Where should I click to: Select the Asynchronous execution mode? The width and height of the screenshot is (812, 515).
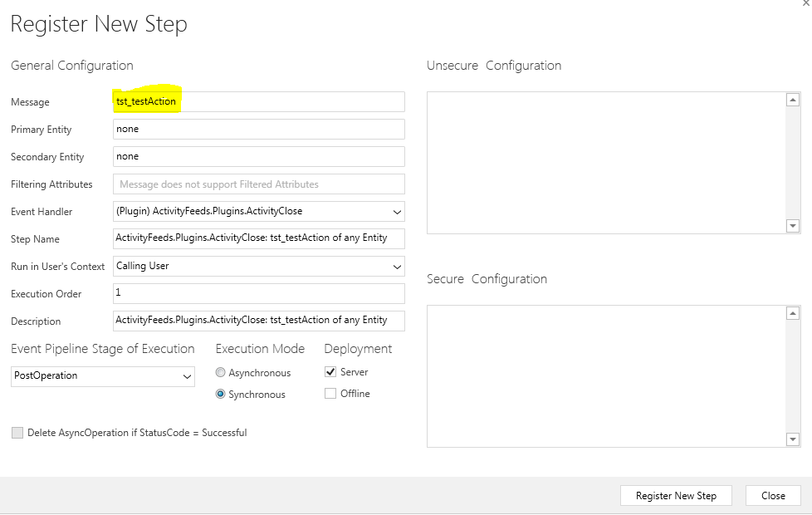(221, 373)
